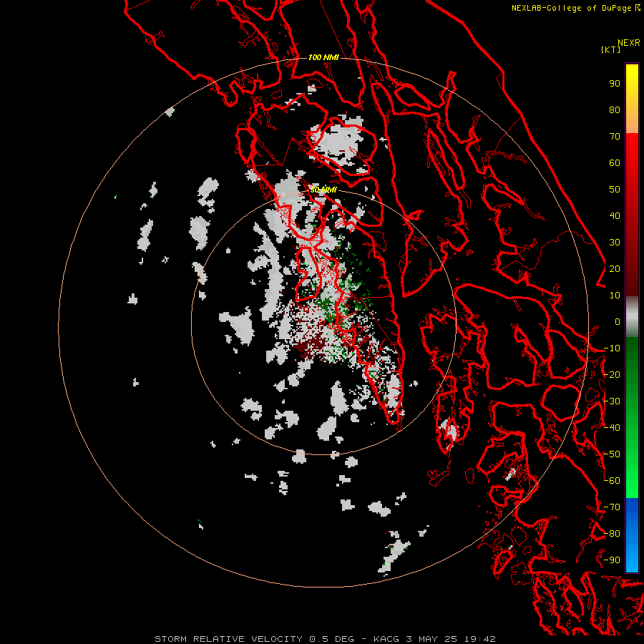The width and height of the screenshot is (644, 644).
Task: Click the positive "70" scale value
Action: point(615,137)
